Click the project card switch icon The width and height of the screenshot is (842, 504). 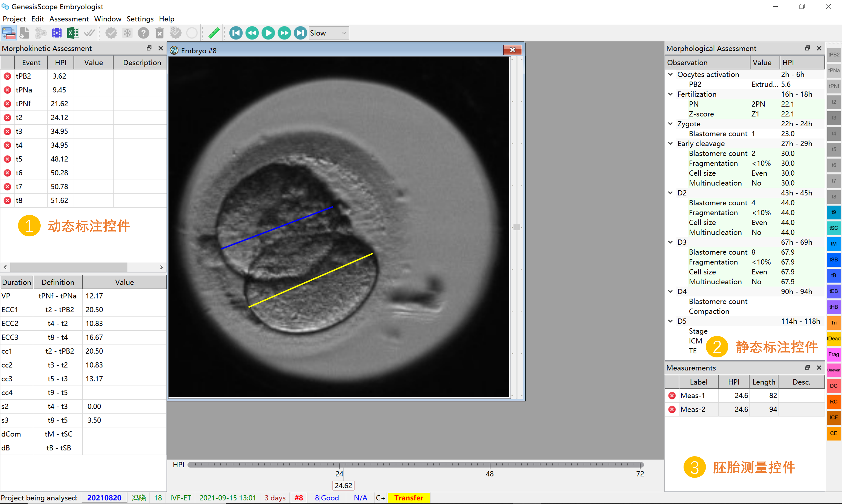[x=8, y=33]
